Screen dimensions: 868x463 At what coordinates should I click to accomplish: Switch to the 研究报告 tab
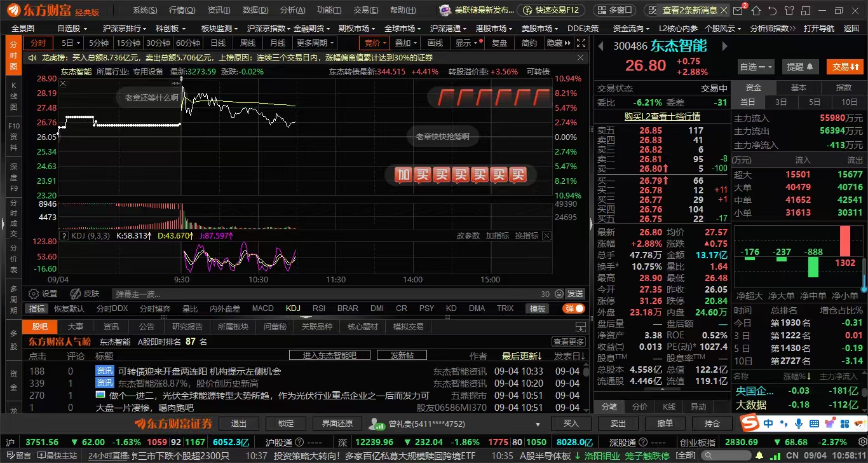pyautogui.click(x=187, y=326)
